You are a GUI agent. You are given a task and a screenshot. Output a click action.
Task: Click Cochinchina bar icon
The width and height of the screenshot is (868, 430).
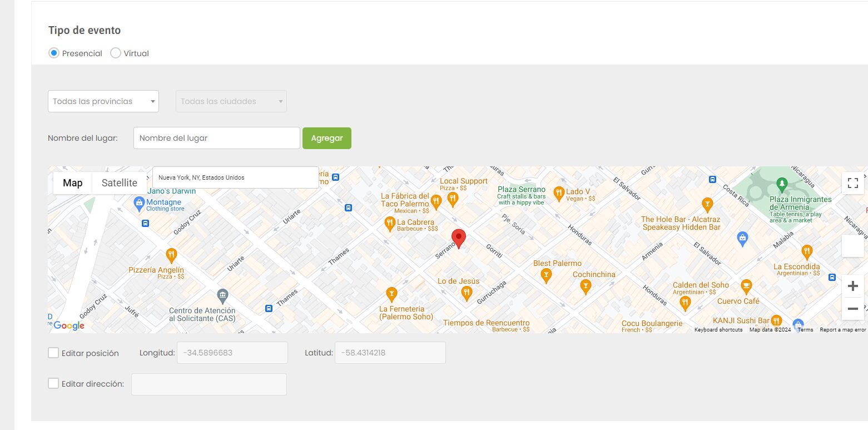pos(585,286)
